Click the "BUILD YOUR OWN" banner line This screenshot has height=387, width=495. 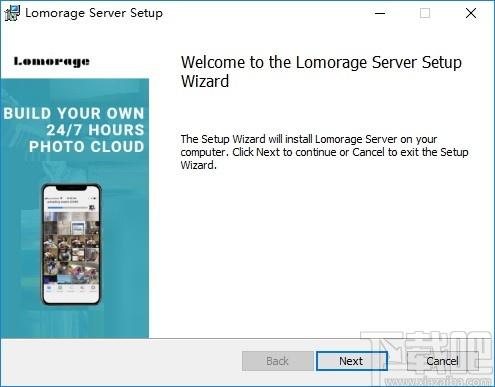tap(74, 113)
